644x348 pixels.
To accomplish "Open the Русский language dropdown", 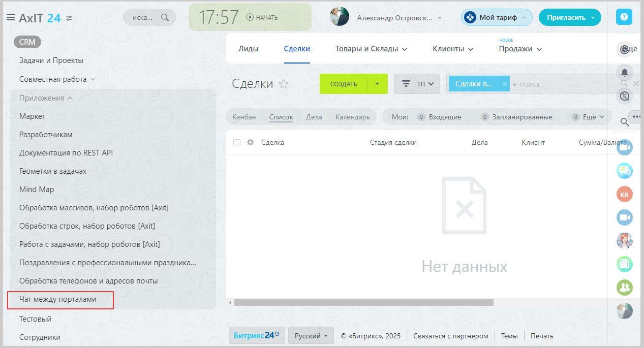I will (x=311, y=336).
